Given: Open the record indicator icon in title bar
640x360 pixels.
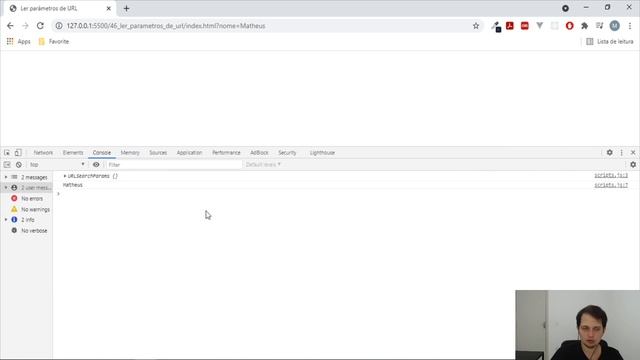Looking at the screenshot, I should coord(565,8).
